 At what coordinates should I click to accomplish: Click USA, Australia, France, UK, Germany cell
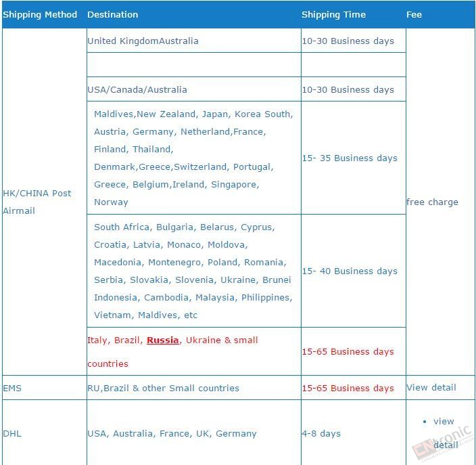tap(194, 433)
